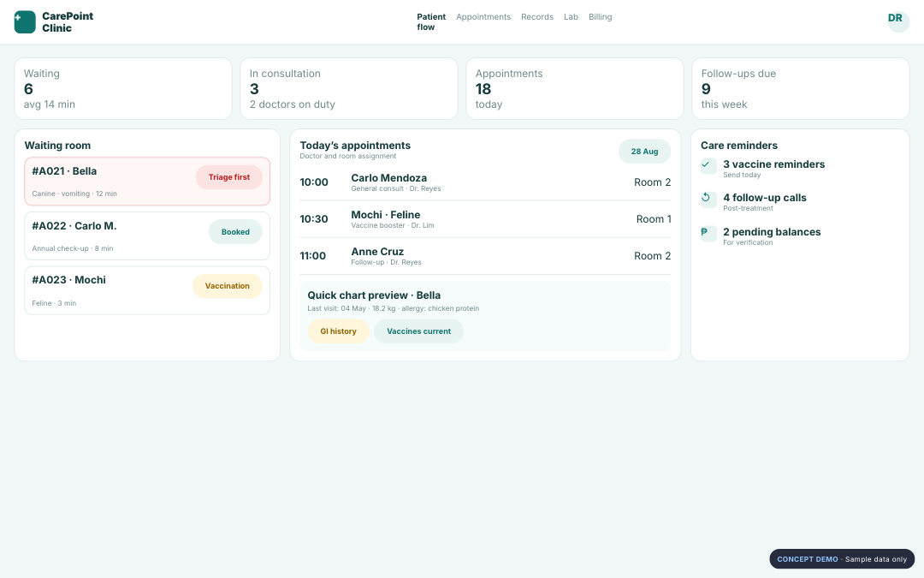The width and height of the screenshot is (924, 578).
Task: Click the CarePoint Clinic name text
Action: tap(68, 21)
